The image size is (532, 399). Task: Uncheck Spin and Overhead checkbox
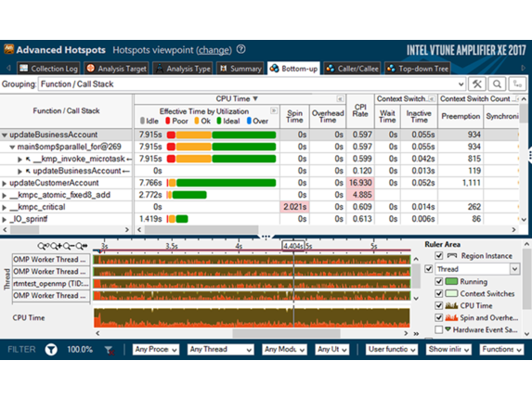[x=439, y=317]
